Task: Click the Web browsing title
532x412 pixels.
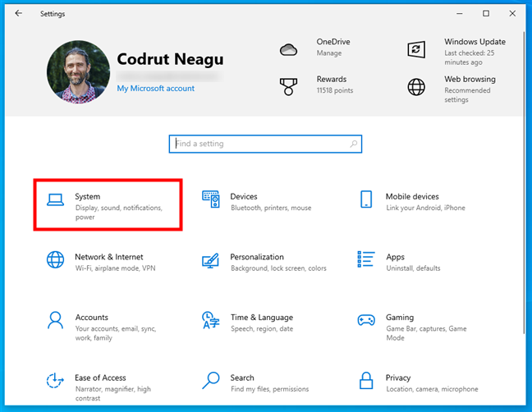Action: coord(470,80)
